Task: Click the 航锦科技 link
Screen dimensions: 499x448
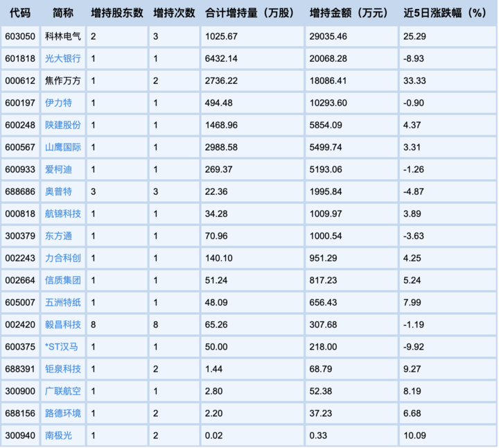Action: (x=62, y=214)
